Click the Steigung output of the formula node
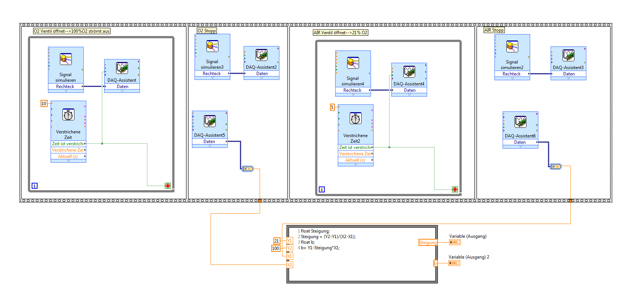The height and width of the screenshot is (289, 644). click(428, 243)
